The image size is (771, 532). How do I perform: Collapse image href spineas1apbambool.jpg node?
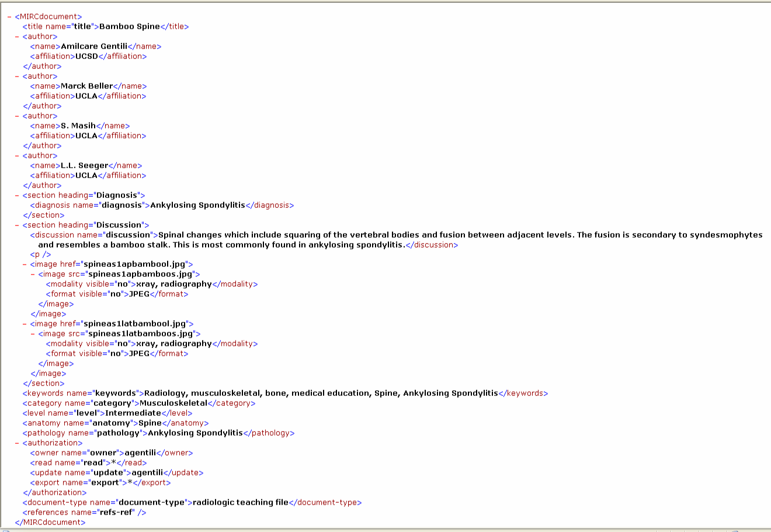(25, 265)
